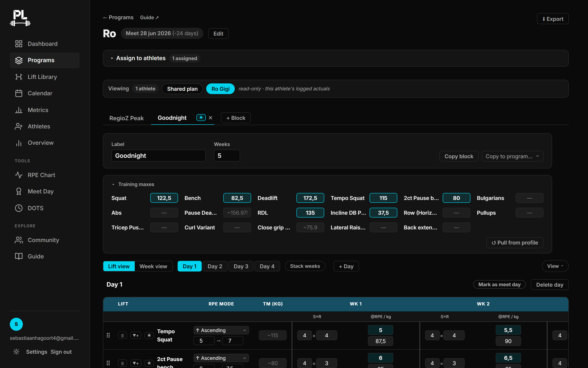Star the Tempo Squat lift
Image resolution: width=588 pixels, height=368 pixels.
149,335
